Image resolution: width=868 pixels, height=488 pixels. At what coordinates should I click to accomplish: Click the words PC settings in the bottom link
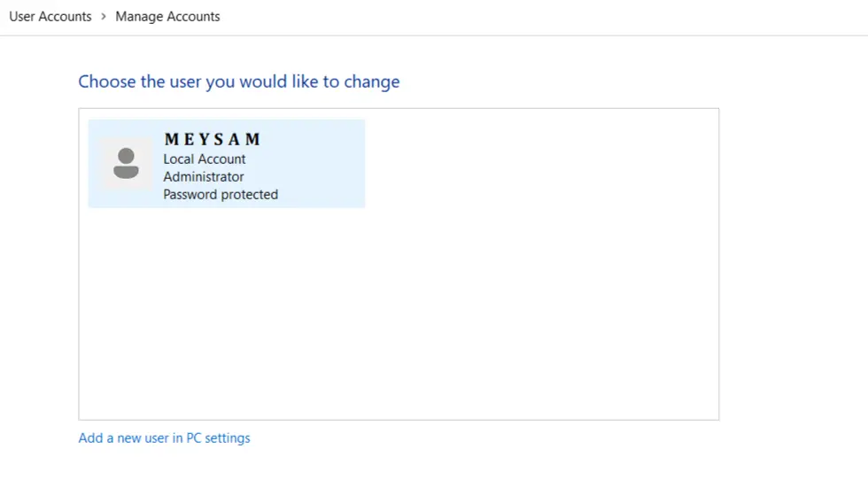point(218,438)
